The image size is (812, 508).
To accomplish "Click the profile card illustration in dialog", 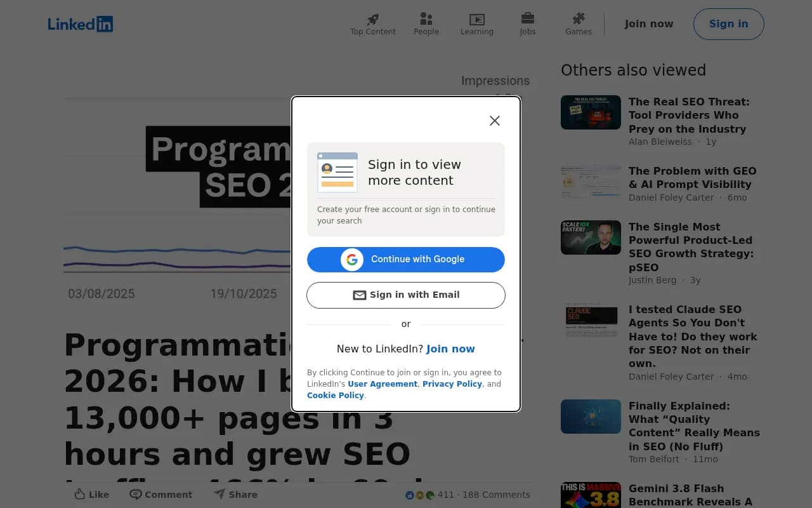I will point(337,172).
